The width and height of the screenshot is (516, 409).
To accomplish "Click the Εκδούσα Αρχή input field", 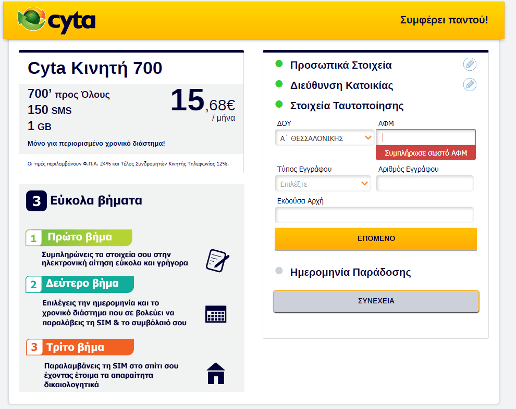I will click(x=374, y=215).
